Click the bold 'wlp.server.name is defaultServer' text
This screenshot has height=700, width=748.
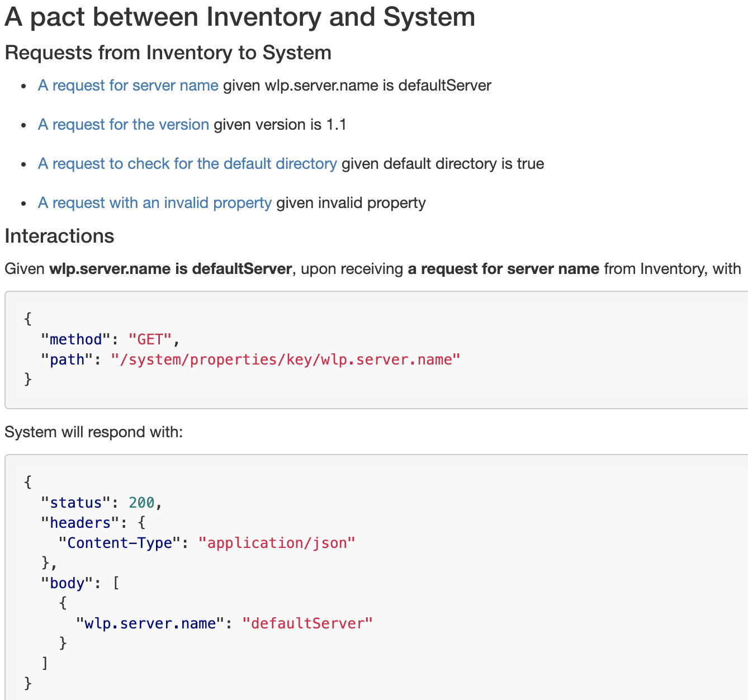click(171, 269)
